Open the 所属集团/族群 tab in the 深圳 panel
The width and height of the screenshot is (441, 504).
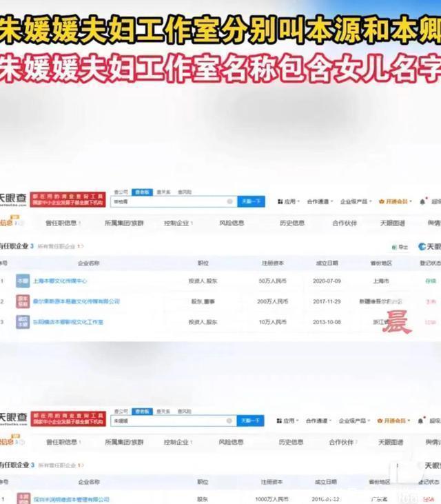(124, 442)
